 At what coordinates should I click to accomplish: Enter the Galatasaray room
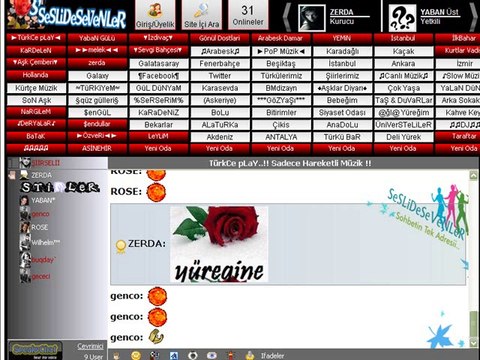pyautogui.click(x=159, y=63)
